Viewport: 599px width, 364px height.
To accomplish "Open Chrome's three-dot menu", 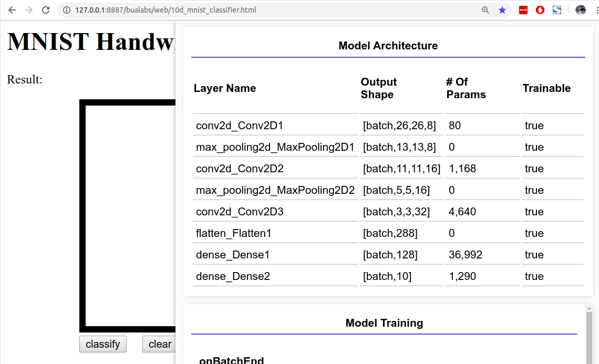I will pyautogui.click(x=595, y=9).
